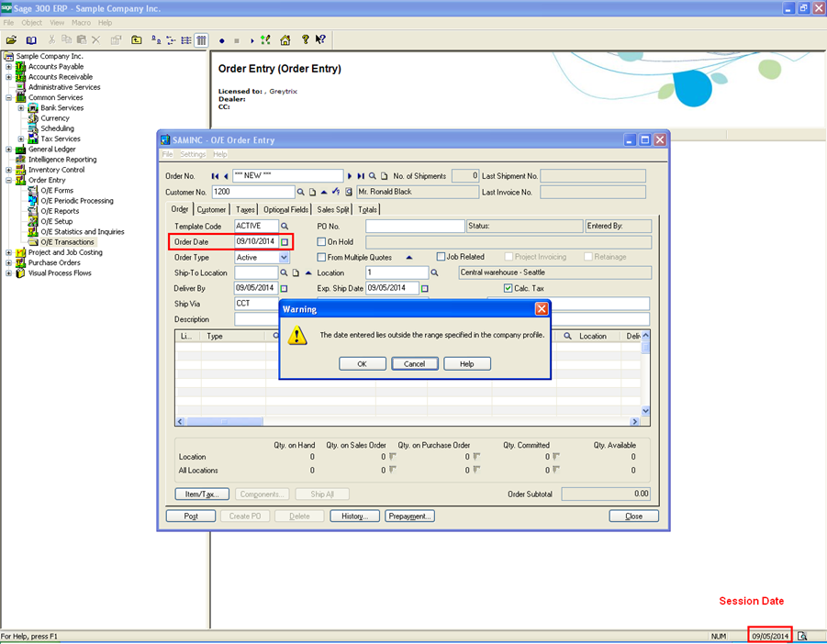
Task: Open the Exp. Ship Date calendar picker
Action: click(x=425, y=288)
